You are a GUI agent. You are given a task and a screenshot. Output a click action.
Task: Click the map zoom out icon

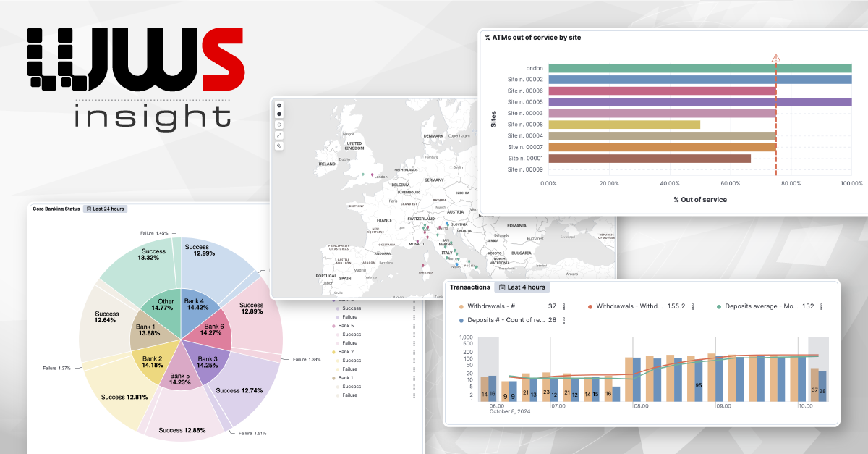click(280, 114)
